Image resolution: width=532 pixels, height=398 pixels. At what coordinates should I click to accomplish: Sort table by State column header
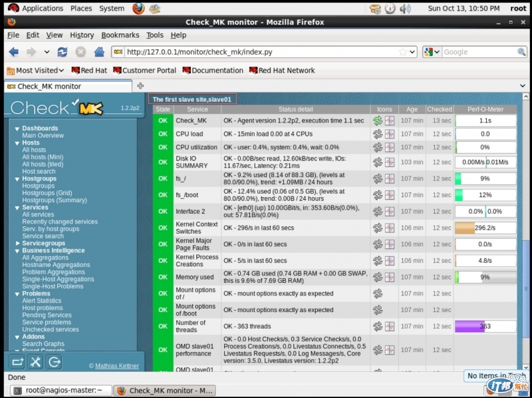[163, 109]
